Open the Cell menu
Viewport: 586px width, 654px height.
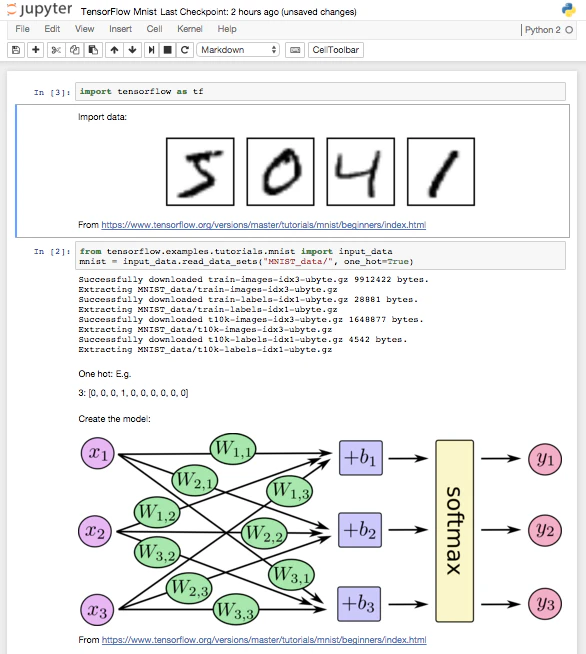[154, 29]
